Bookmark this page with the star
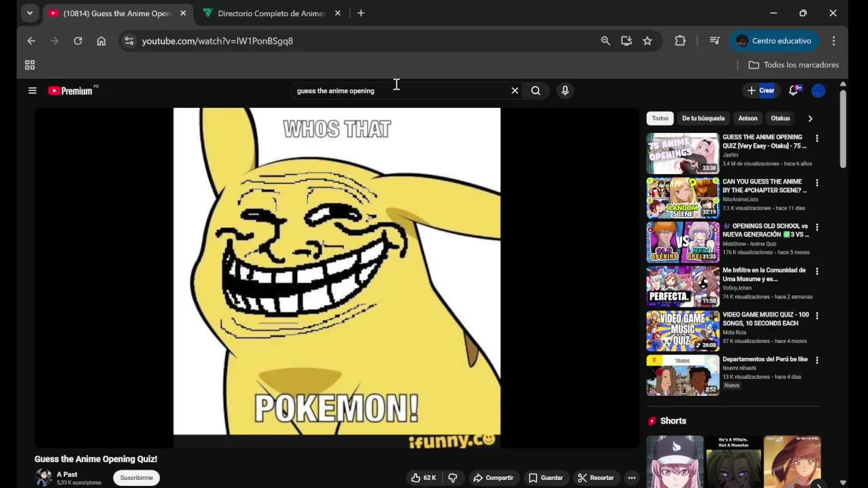Image resolution: width=868 pixels, height=488 pixels. pyautogui.click(x=648, y=41)
